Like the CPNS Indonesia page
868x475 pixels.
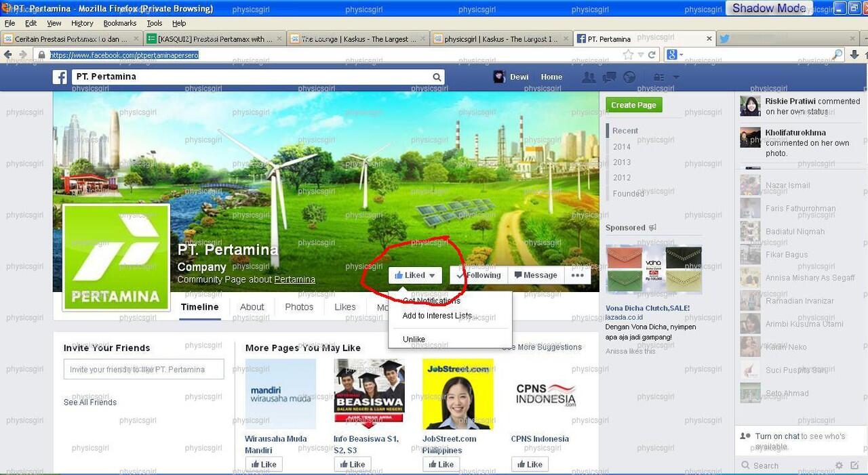(x=530, y=465)
